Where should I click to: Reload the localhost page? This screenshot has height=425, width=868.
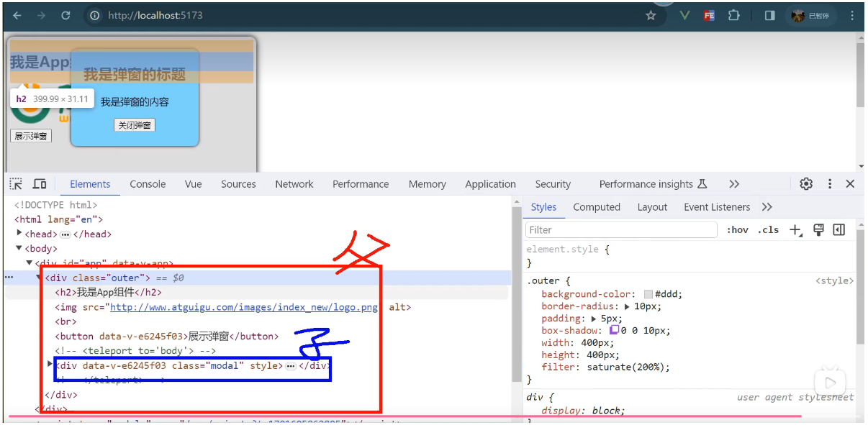pos(65,15)
